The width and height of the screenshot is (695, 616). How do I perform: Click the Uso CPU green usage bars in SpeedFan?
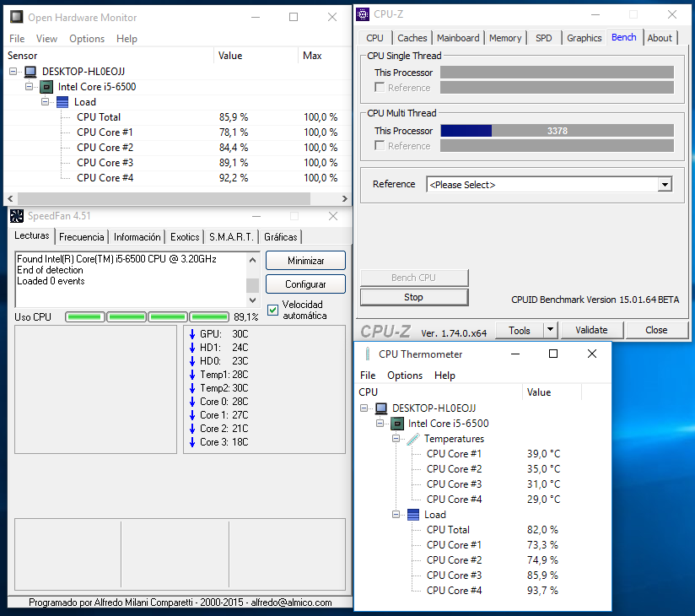pyautogui.click(x=147, y=316)
